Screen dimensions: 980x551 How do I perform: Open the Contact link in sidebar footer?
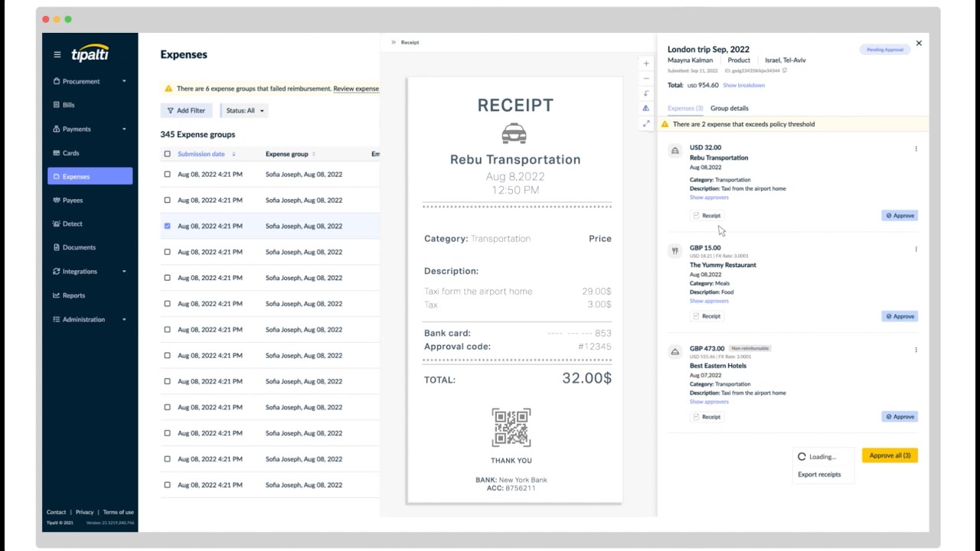click(56, 512)
